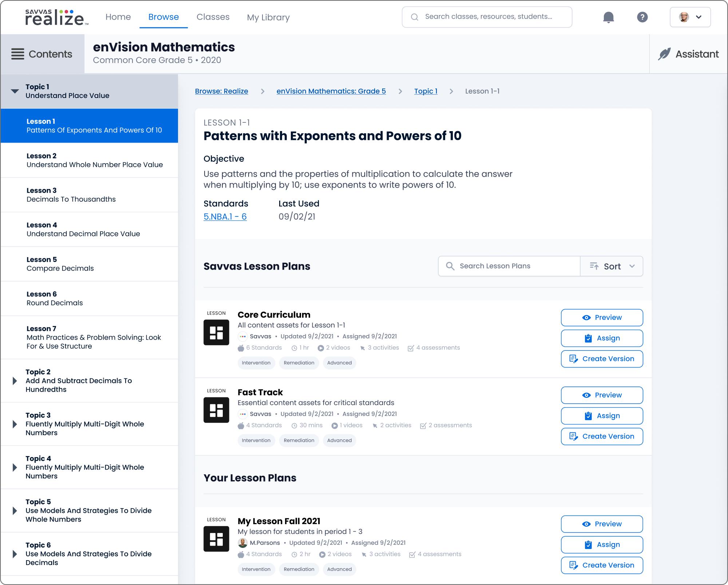Open the user account dropdown

click(x=690, y=17)
